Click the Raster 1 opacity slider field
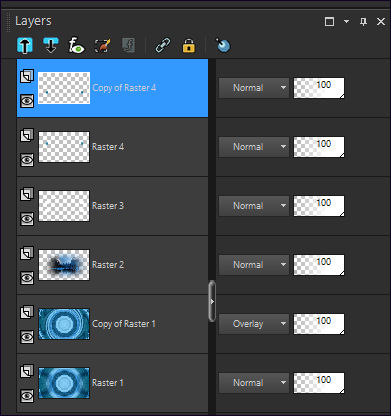 click(319, 383)
